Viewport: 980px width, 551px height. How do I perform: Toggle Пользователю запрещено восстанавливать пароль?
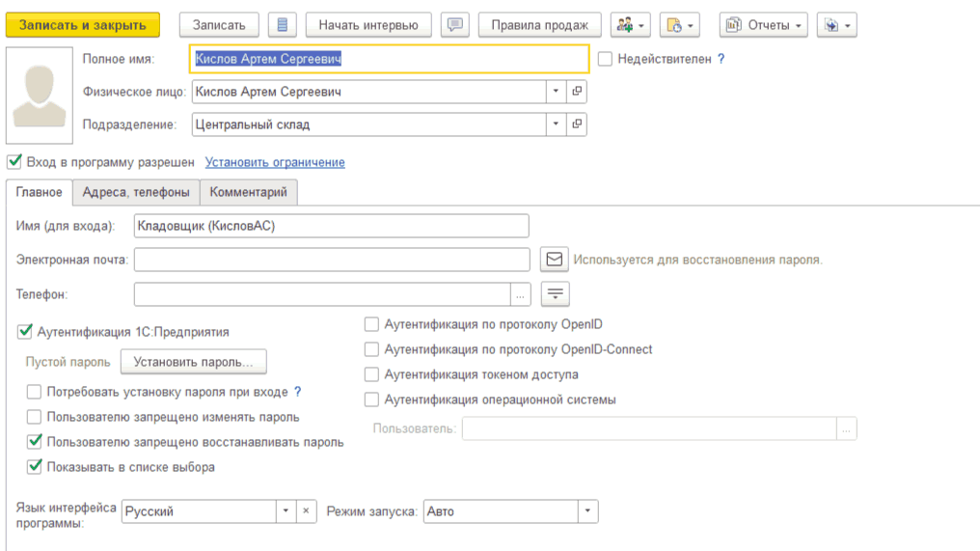[x=35, y=442]
